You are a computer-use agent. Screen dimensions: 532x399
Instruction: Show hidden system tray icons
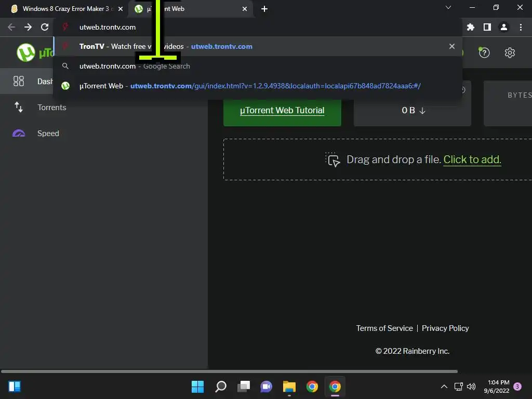click(x=444, y=387)
